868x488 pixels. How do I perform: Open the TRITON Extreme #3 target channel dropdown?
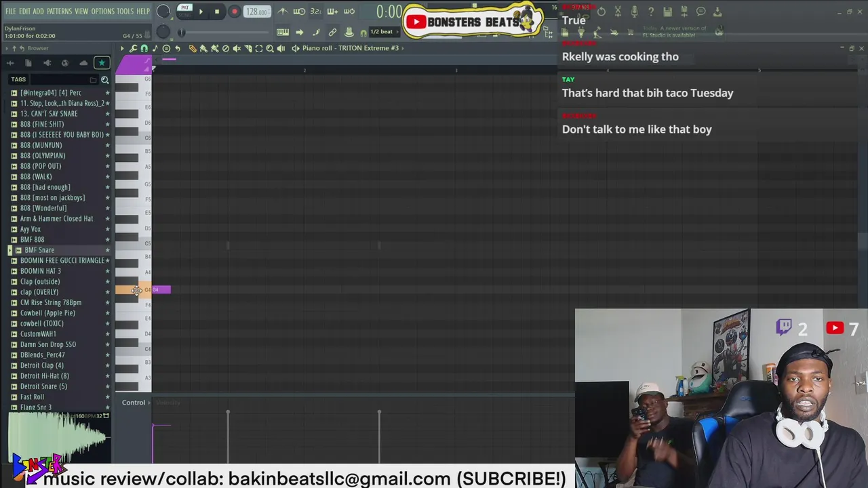click(x=353, y=48)
